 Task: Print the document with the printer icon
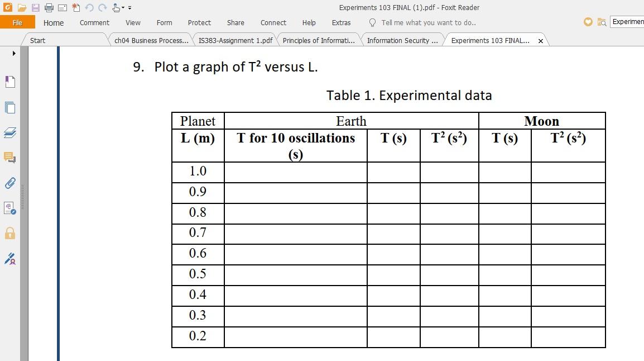[49, 7]
